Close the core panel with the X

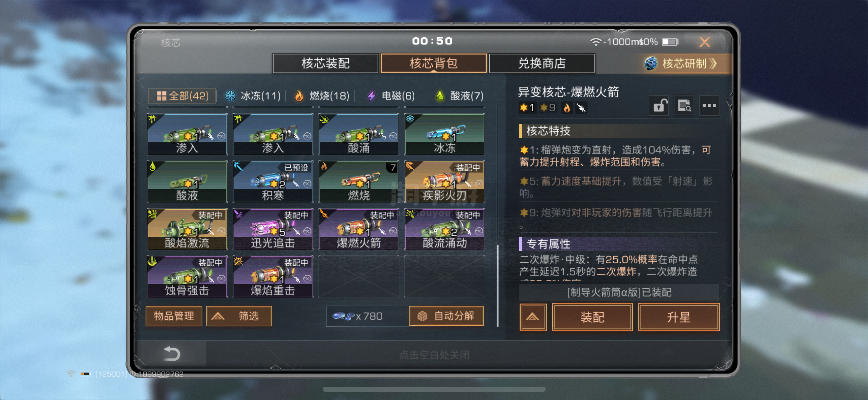point(705,42)
